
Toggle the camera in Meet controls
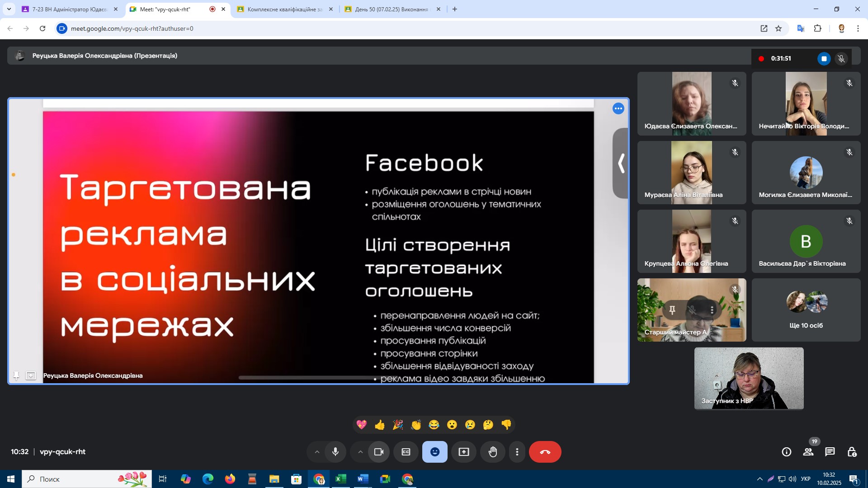[x=379, y=452]
